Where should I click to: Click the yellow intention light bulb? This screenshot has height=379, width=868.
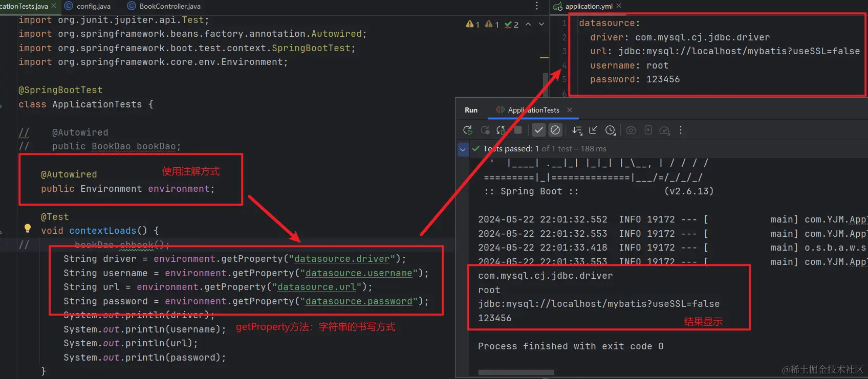click(28, 229)
